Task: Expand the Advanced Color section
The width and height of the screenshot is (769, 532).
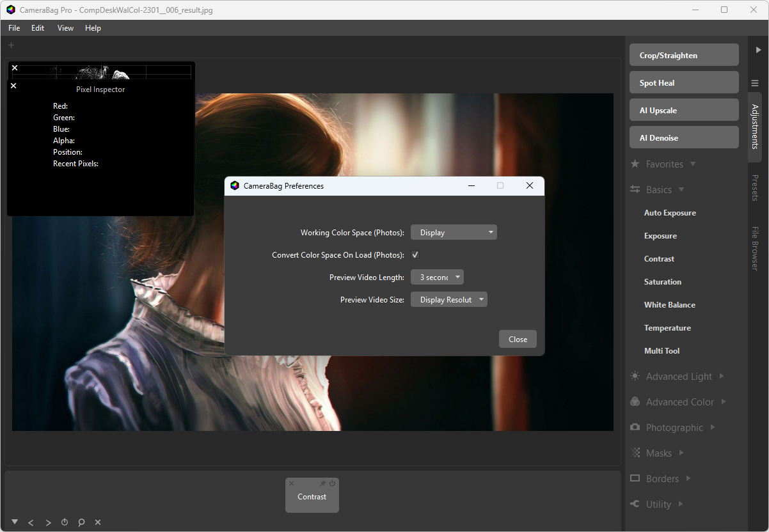Action: (x=724, y=402)
